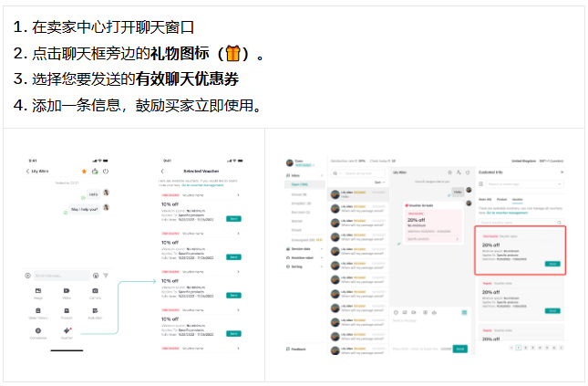The height and width of the screenshot is (386, 588).
Task: Expand the Session data menu
Action: tap(304, 249)
